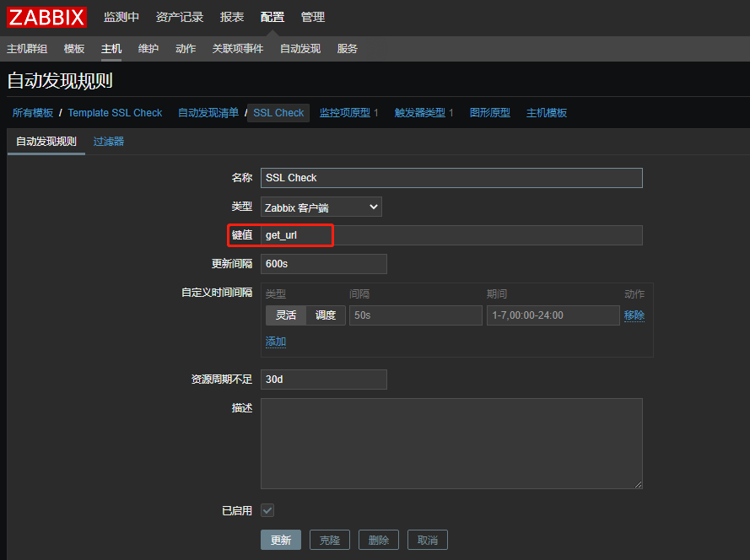The image size is (750, 560).
Task: Open the 报表 top menu
Action: (231, 17)
